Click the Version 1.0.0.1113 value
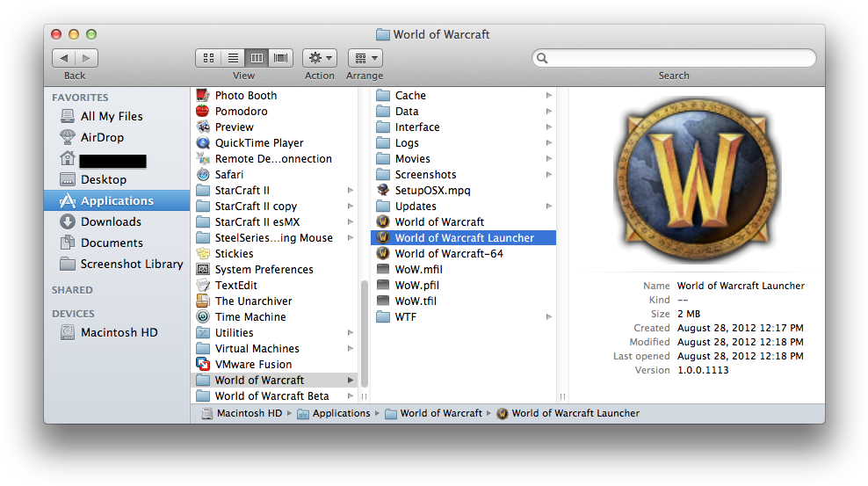 (703, 370)
